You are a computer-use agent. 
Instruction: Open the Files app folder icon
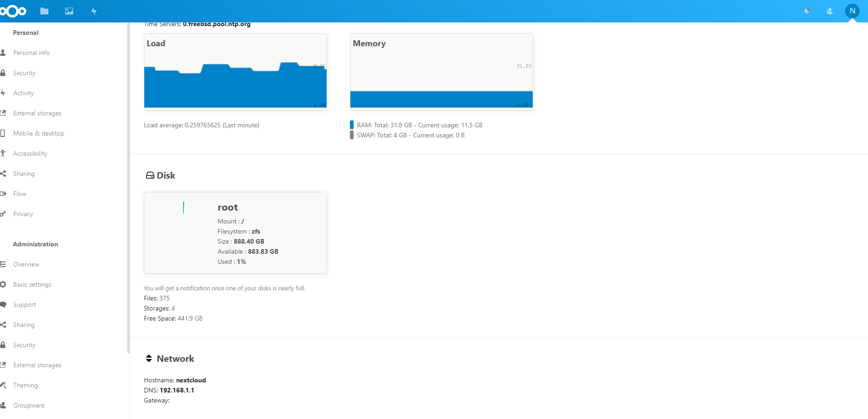coord(44,11)
